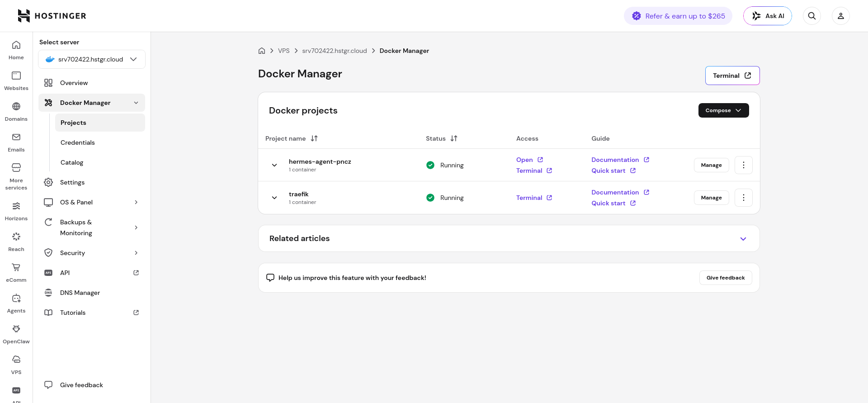
Task: Sort by Status arrows
Action: (454, 138)
